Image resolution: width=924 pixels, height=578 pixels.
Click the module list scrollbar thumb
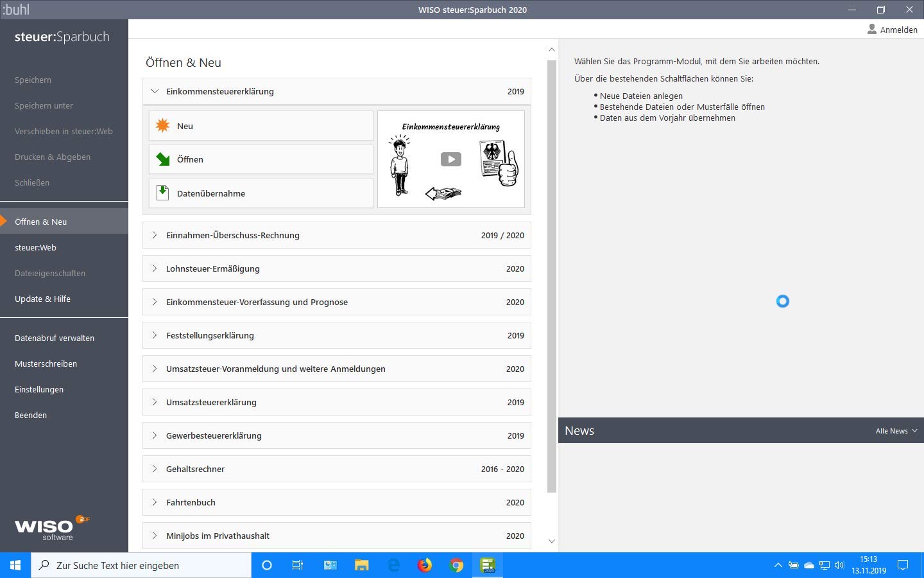[551, 276]
